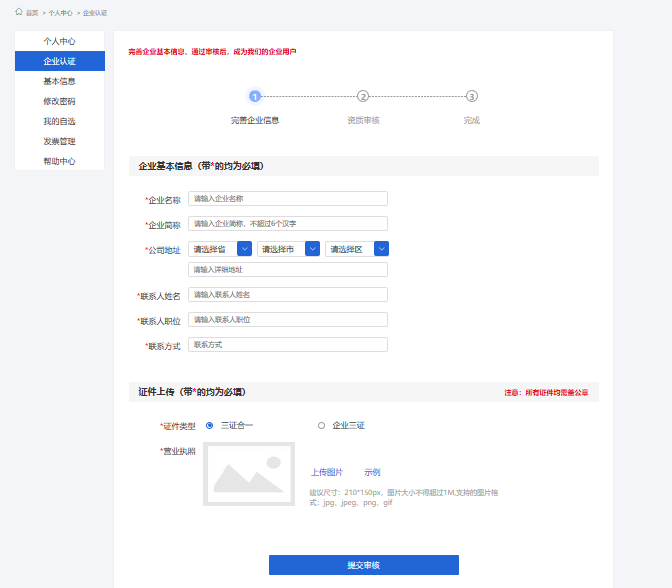Open 发票管理 sidebar item
This screenshot has width=672, height=588.
(59, 141)
